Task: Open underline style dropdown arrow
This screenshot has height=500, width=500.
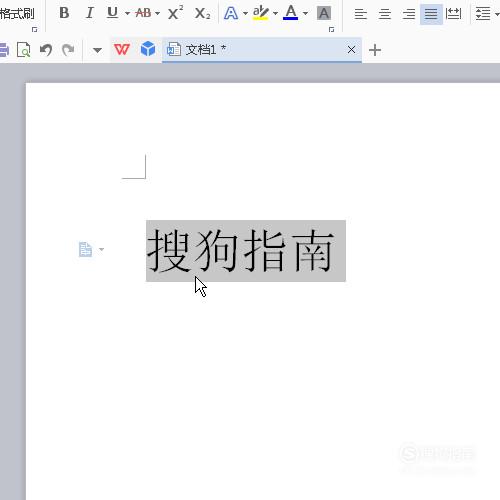Action: (x=127, y=14)
